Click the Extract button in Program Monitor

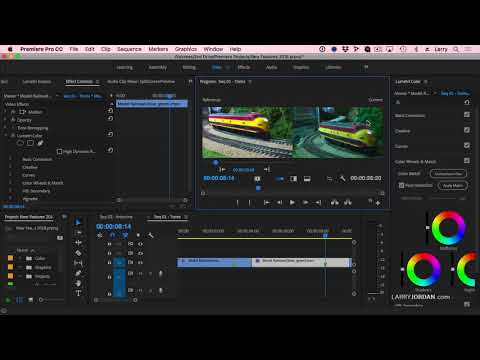coord(347,202)
